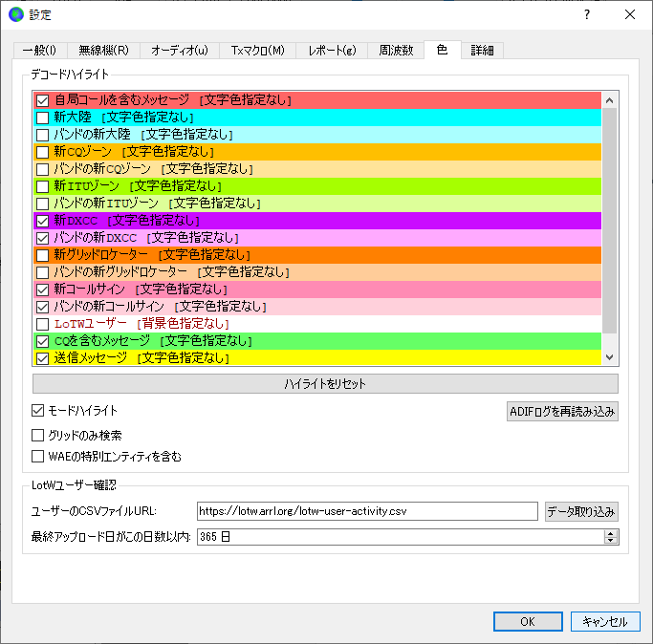The height and width of the screenshot is (644, 653).
Task: Select the 色 tab
Action: [x=443, y=50]
